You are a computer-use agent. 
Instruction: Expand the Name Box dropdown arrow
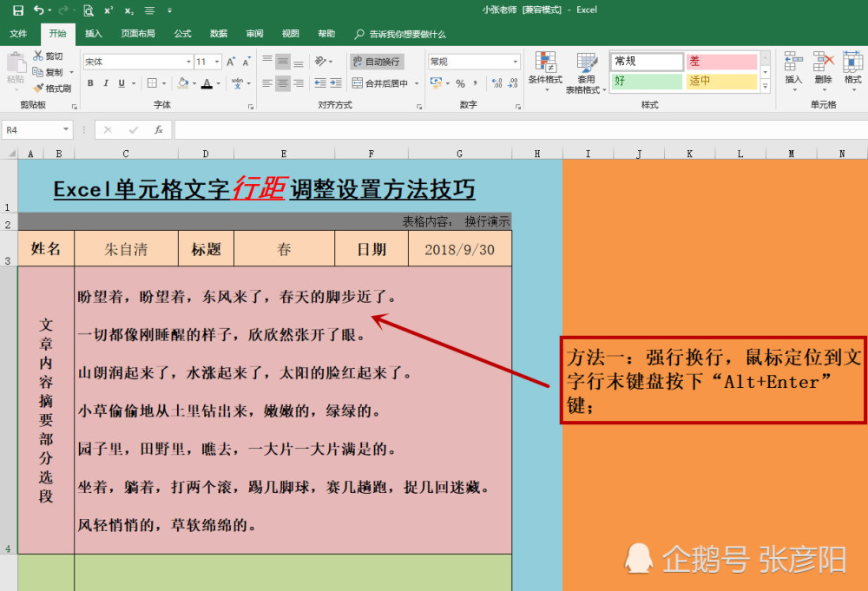coord(66,129)
